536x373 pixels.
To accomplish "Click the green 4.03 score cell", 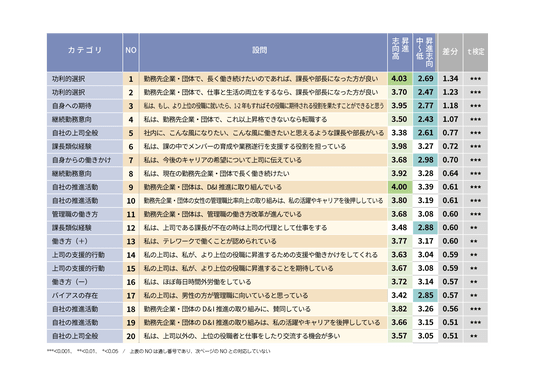I will coord(400,79).
